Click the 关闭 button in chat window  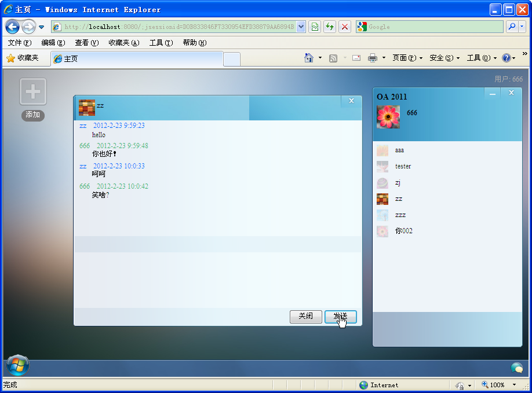tap(306, 317)
